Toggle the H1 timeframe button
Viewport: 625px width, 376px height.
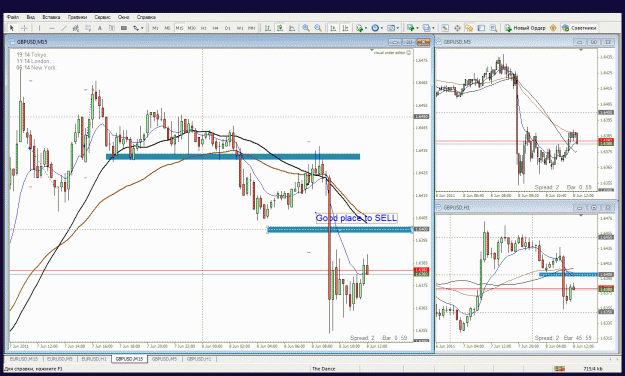203,28
